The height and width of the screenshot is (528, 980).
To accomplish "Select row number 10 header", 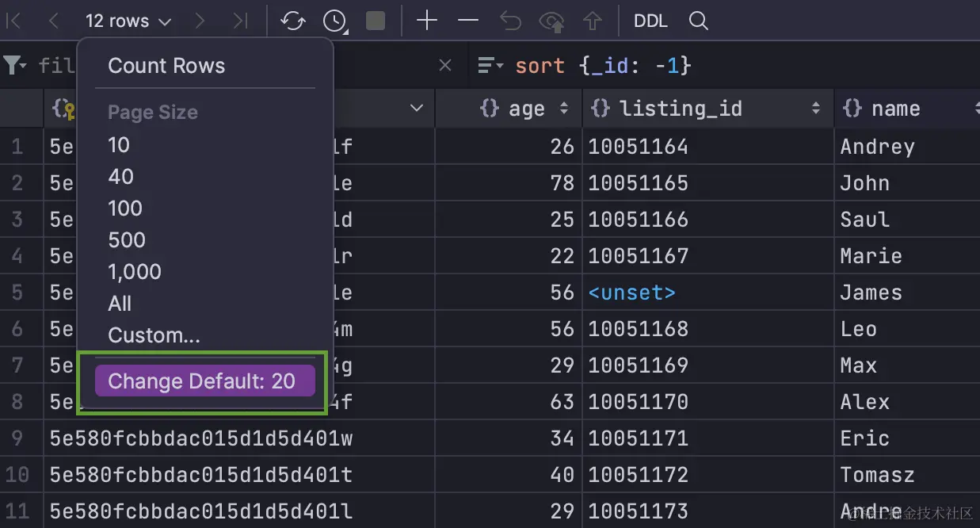I will (21, 475).
